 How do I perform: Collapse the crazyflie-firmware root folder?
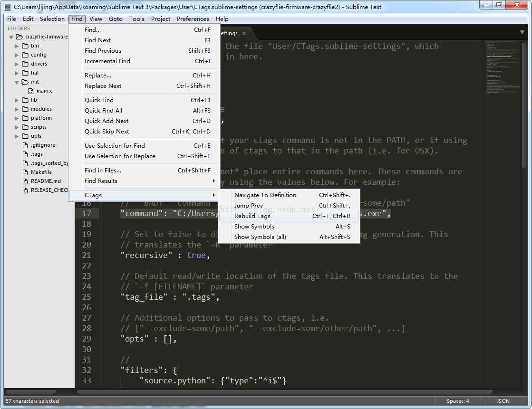click(11, 37)
